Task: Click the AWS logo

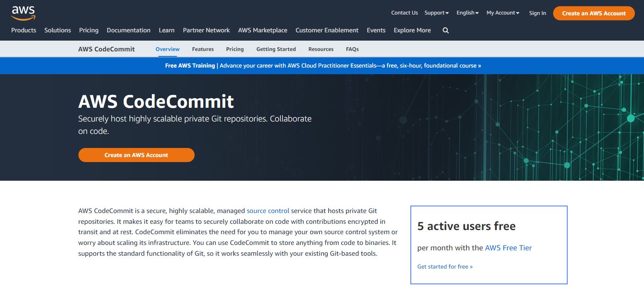Action: [x=23, y=13]
